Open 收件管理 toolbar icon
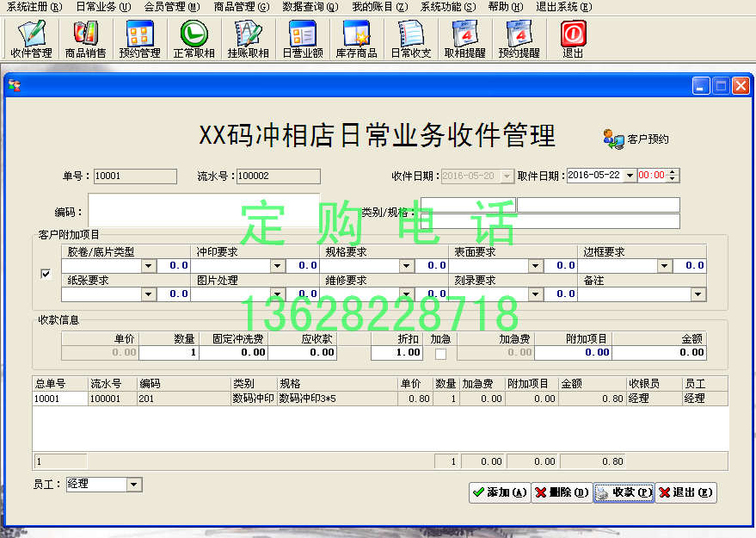756x538 pixels. (31, 39)
